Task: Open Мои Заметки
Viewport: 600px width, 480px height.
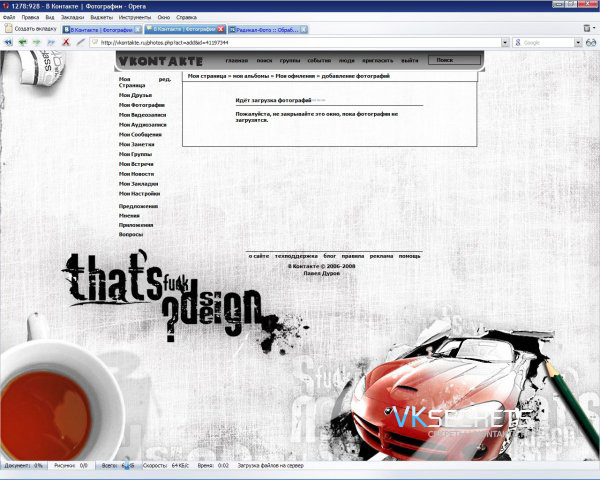Action: (x=136, y=144)
